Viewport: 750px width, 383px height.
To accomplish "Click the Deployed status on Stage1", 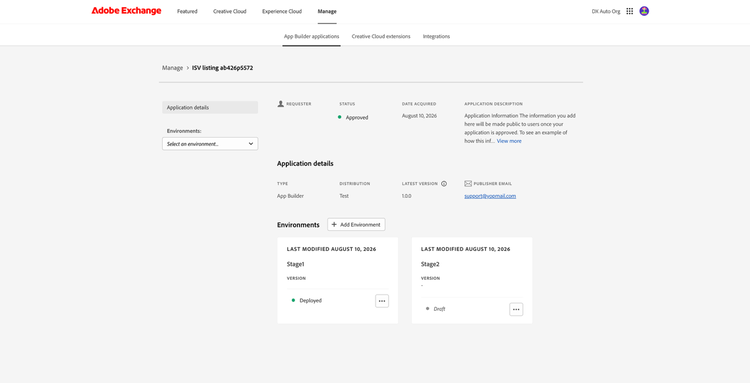I will coord(310,301).
